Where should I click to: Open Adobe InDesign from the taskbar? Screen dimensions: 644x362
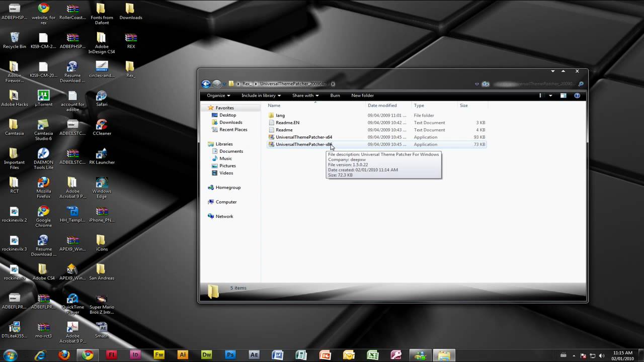click(135, 355)
